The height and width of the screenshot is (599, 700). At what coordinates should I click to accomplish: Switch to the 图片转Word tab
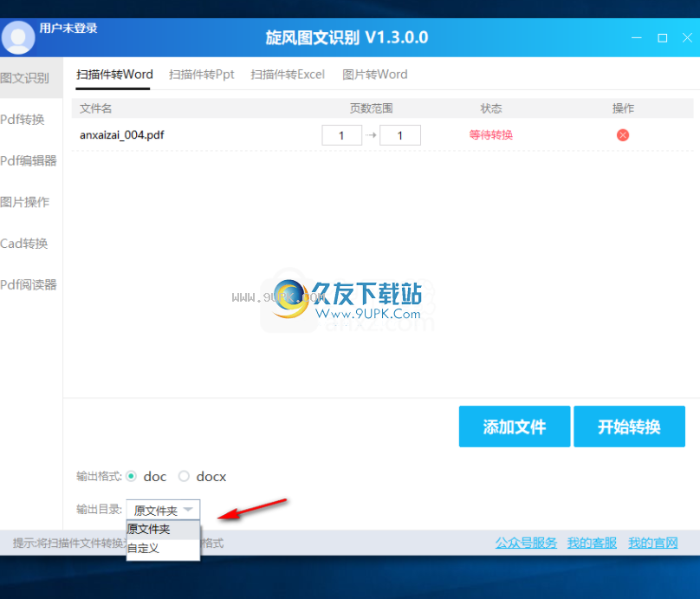click(x=374, y=75)
